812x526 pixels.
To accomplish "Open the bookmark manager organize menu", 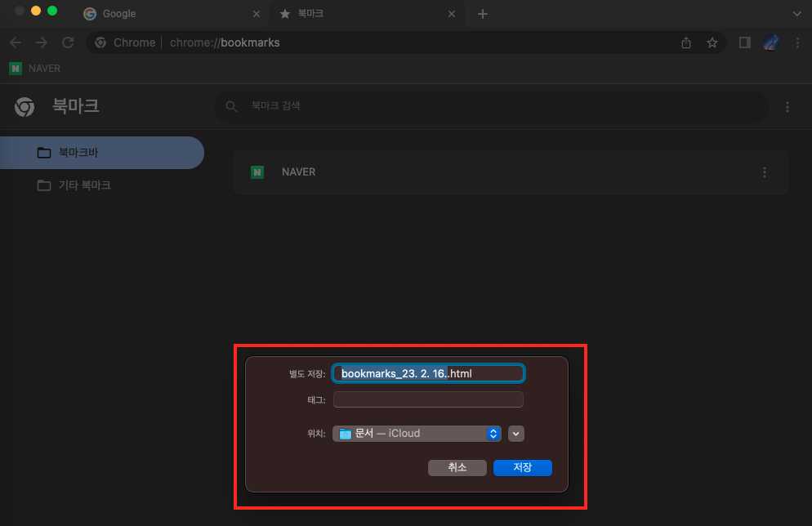I will [787, 107].
